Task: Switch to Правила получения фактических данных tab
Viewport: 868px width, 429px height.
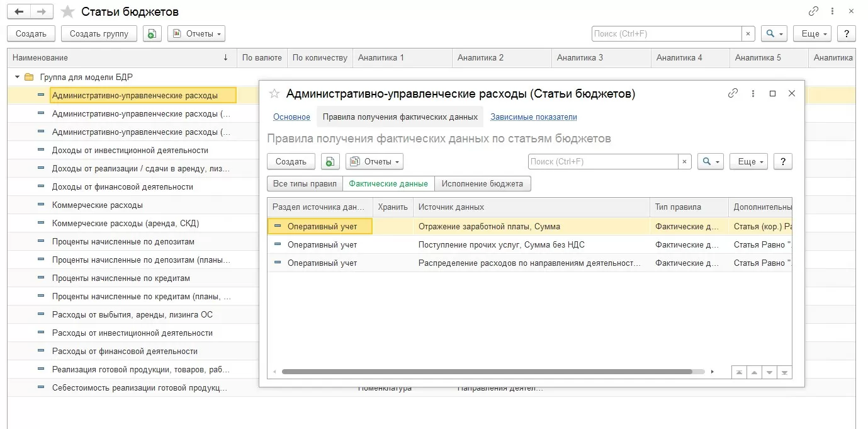Action: pyautogui.click(x=399, y=117)
